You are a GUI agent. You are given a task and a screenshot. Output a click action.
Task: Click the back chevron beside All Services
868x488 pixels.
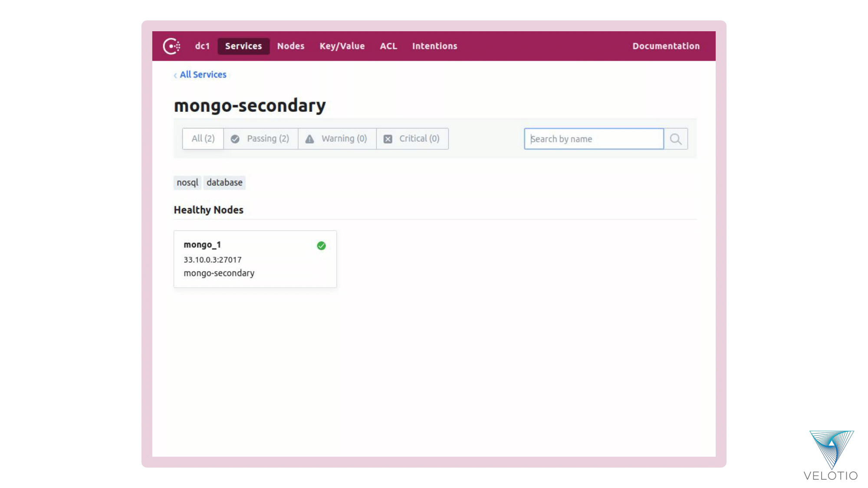[x=175, y=75]
